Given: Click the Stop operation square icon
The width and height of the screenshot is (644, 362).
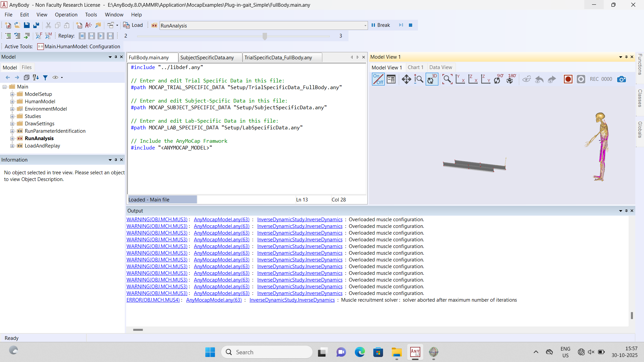Looking at the screenshot, I should [x=411, y=25].
